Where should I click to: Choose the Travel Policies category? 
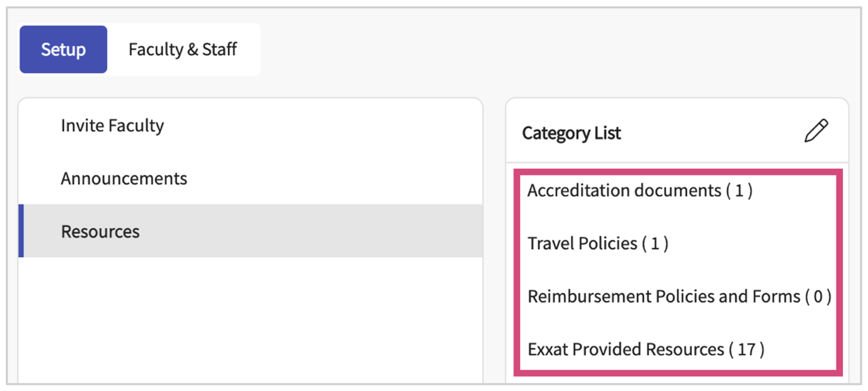582,244
